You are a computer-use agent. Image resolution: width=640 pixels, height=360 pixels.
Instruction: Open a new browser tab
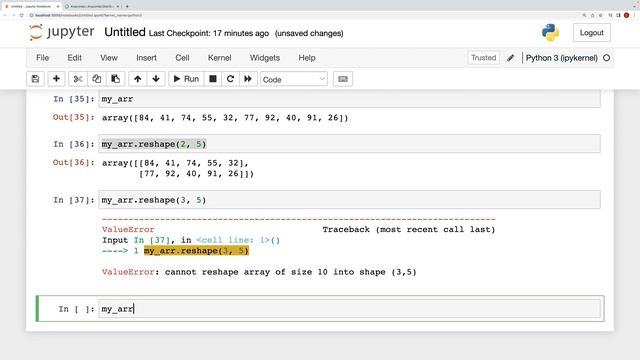pos(127,6)
